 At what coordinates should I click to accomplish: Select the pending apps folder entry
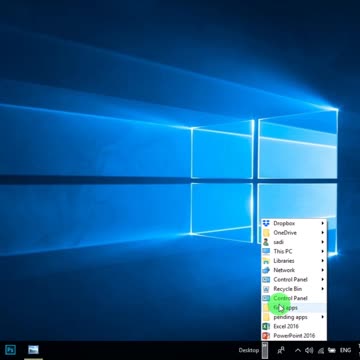pyautogui.click(x=294, y=317)
